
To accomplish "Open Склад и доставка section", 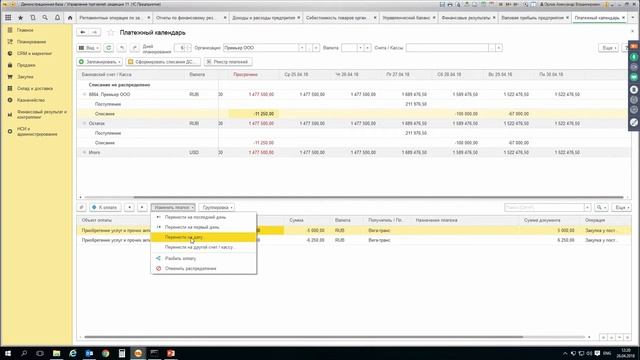I will point(35,88).
